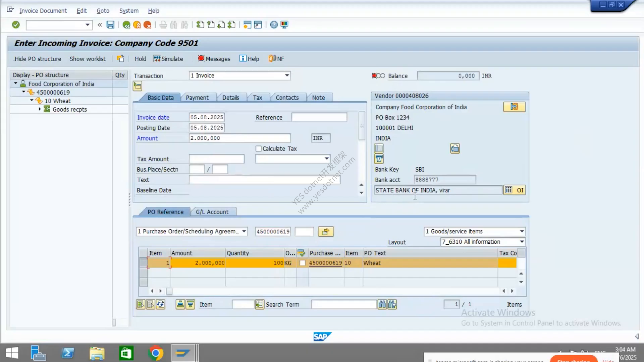Click the Help question mark toolbar icon
The image size is (644, 362).
[x=274, y=24]
